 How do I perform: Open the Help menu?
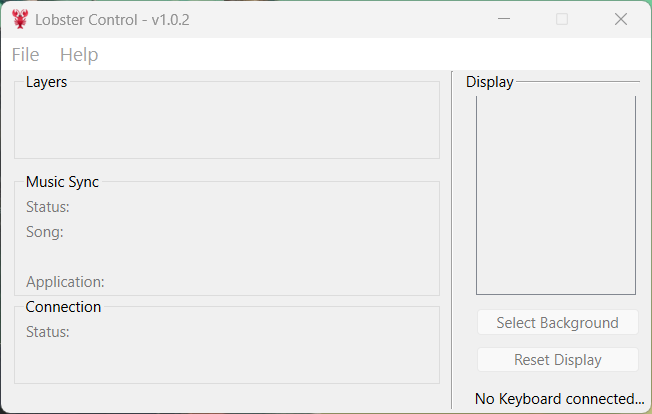pyautogui.click(x=79, y=55)
